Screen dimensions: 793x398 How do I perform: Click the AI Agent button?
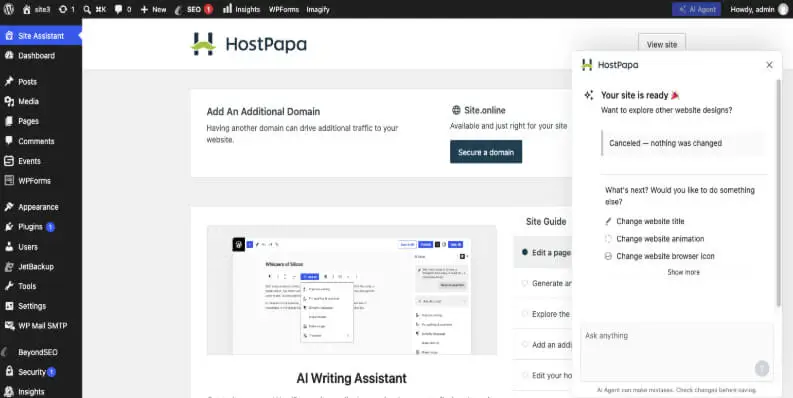(x=696, y=9)
